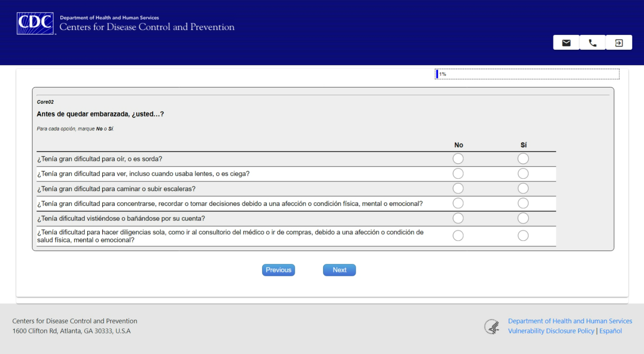Mark Sí for walking or stairs difficulty
644x354 pixels.
(x=523, y=189)
